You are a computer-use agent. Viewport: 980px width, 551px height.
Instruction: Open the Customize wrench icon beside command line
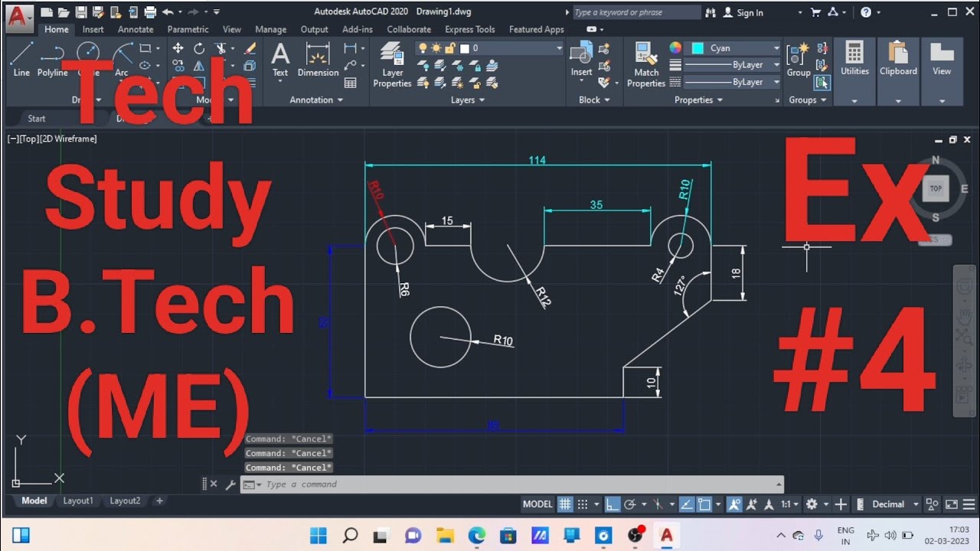pos(230,484)
